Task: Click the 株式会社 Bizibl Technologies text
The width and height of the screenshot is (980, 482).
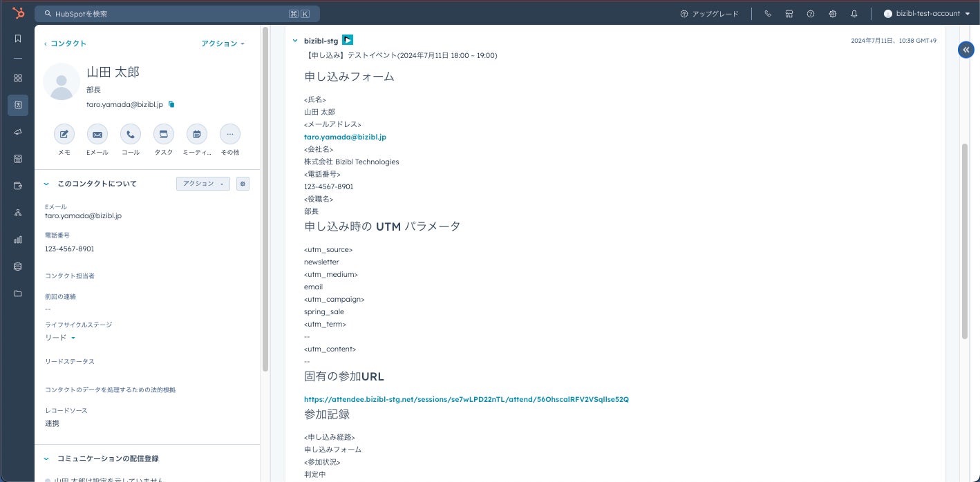Action: (351, 162)
